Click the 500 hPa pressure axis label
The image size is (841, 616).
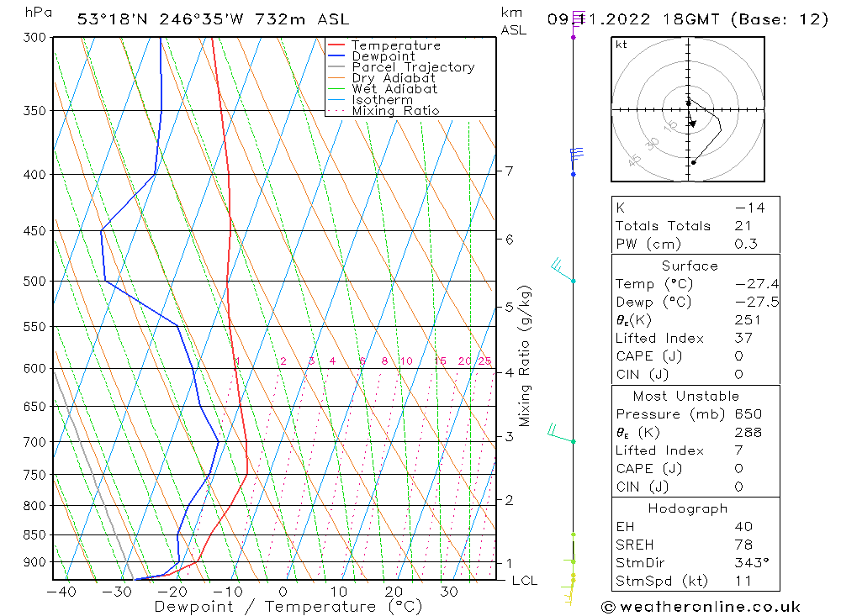tap(34, 282)
